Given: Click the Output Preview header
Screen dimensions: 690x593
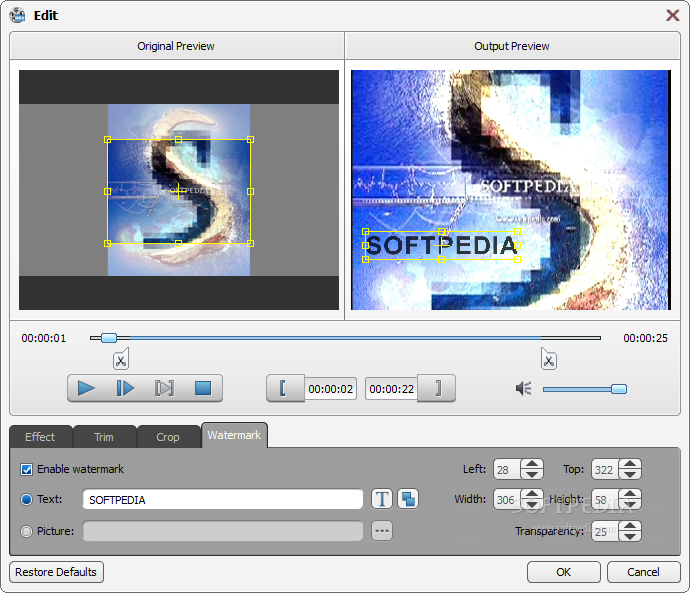Looking at the screenshot, I should click(512, 46).
